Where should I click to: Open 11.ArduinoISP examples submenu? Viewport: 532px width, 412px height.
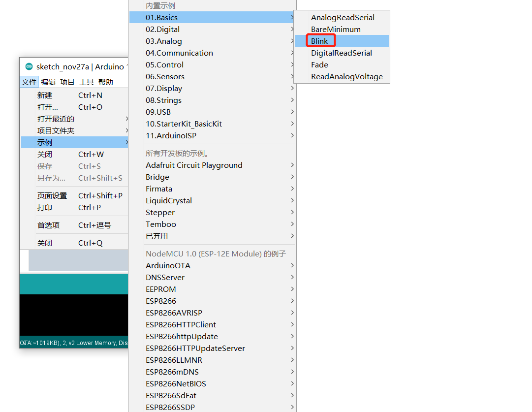212,136
